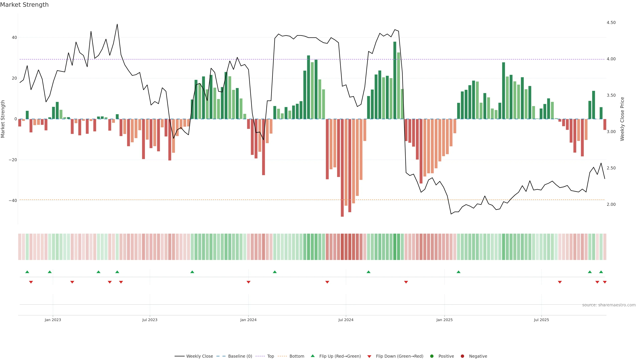Click the Weekly Close Price axis title
This screenshot has height=362, width=644.
tap(622, 119)
